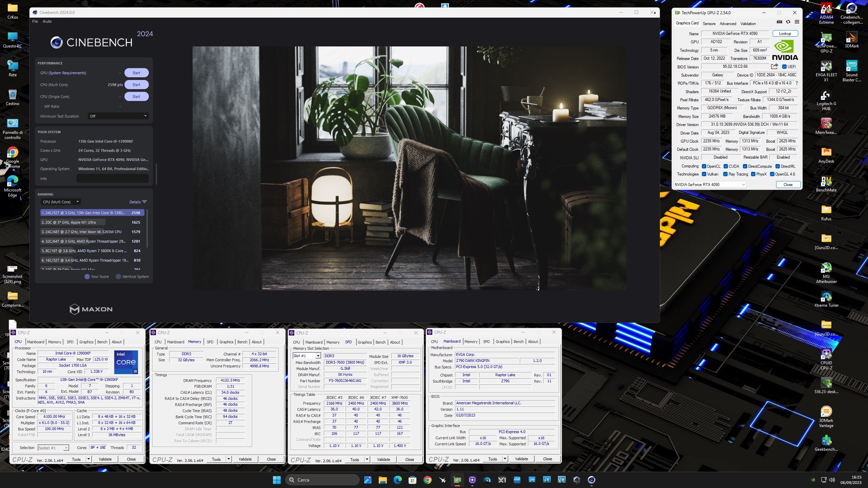This screenshot has width=868, height=488.
Task: Toggle the Ray Tracing checkbox
Action: point(725,174)
